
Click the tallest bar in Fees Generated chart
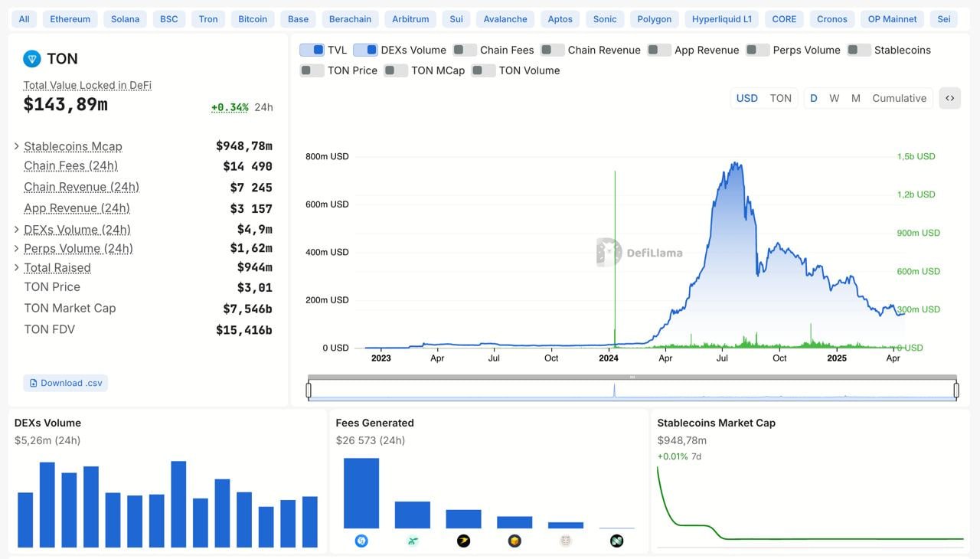click(x=361, y=493)
